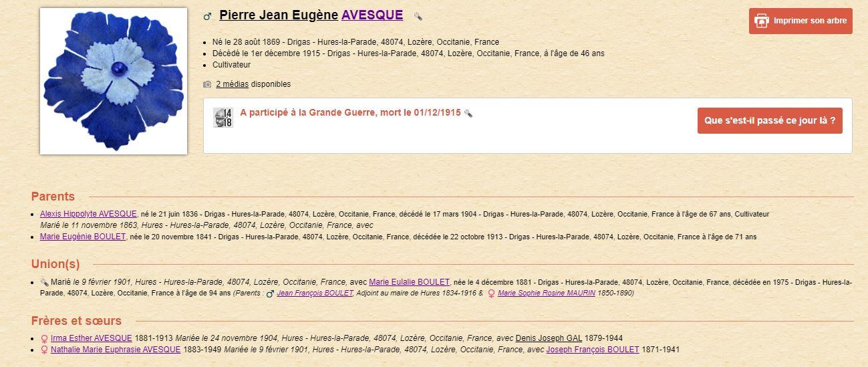Click the wrench icon before 'Marié le 9 février 1901'
This screenshot has width=868, height=367.
(44, 282)
